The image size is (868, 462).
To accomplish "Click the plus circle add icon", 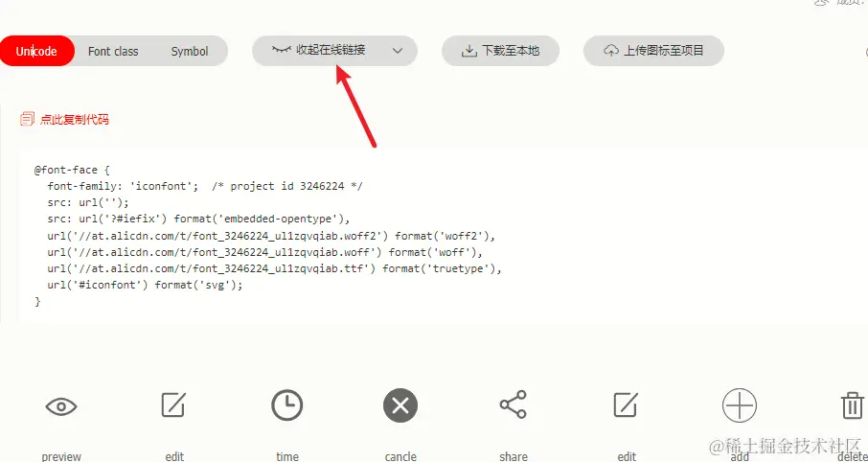I will point(739,404).
